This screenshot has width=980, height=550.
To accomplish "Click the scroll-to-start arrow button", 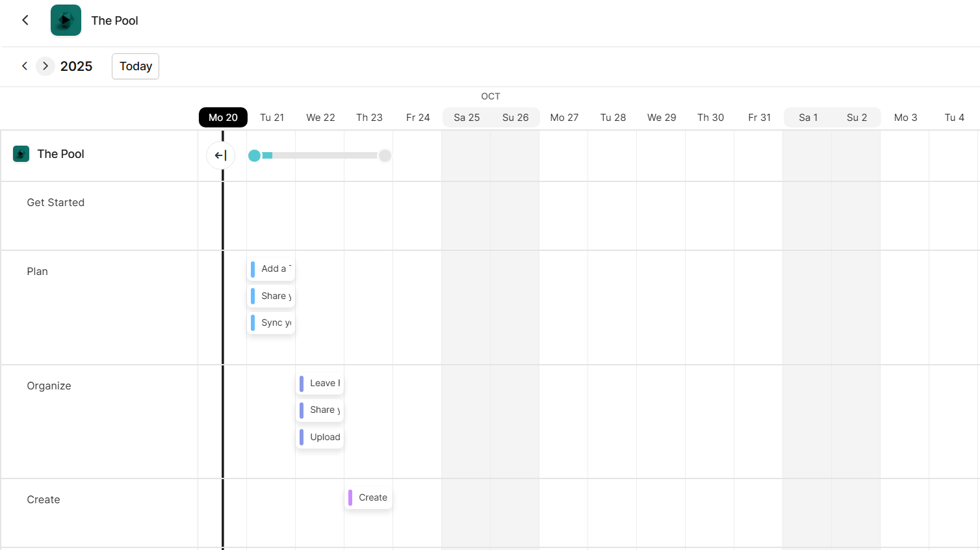I will (x=220, y=155).
